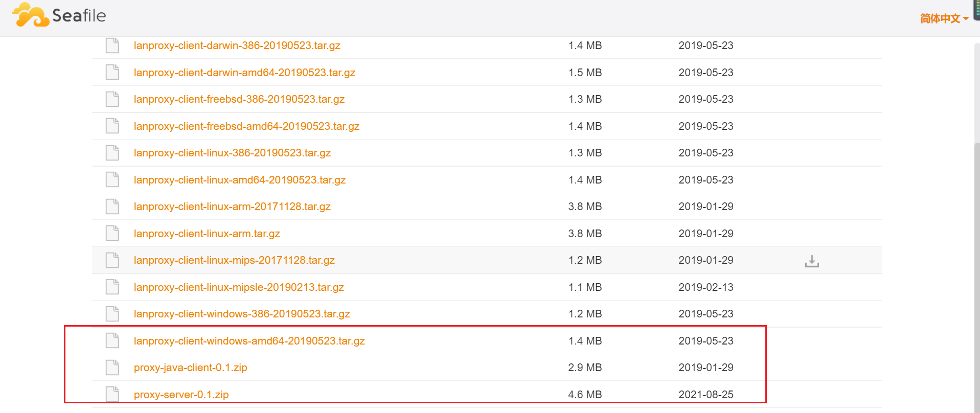Click lanproxy-client-linux-mipsle-20190213.tar.gz link
The height and width of the screenshot is (413, 980).
pyautogui.click(x=239, y=287)
